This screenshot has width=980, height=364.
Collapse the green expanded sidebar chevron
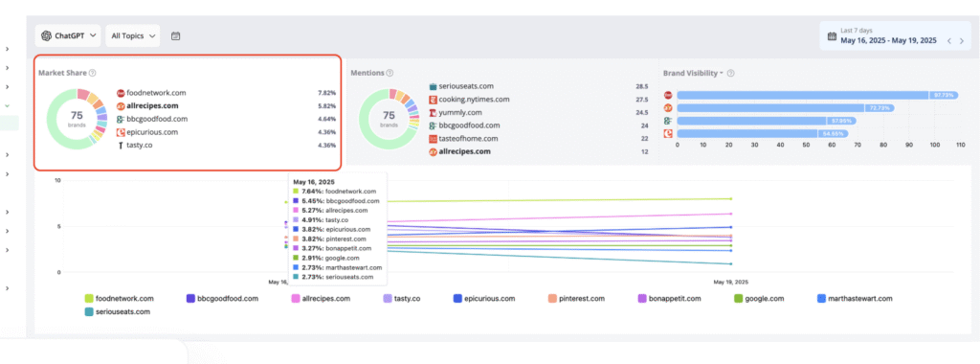click(x=7, y=105)
